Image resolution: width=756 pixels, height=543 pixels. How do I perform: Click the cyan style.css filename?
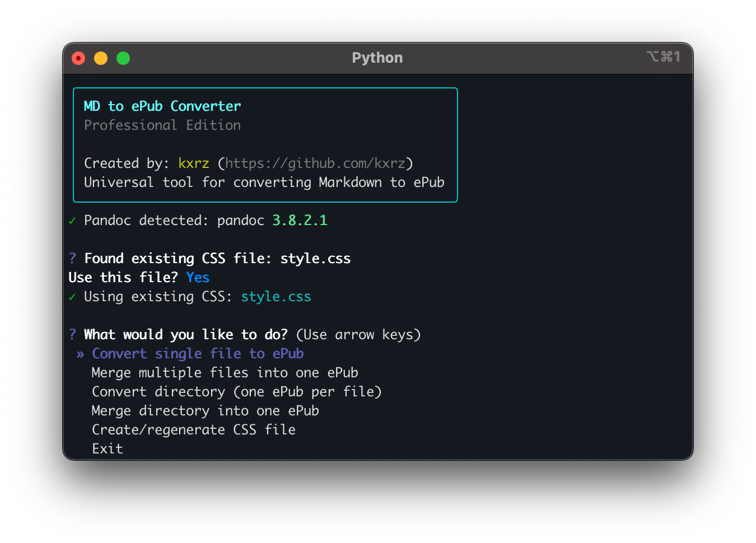(276, 297)
